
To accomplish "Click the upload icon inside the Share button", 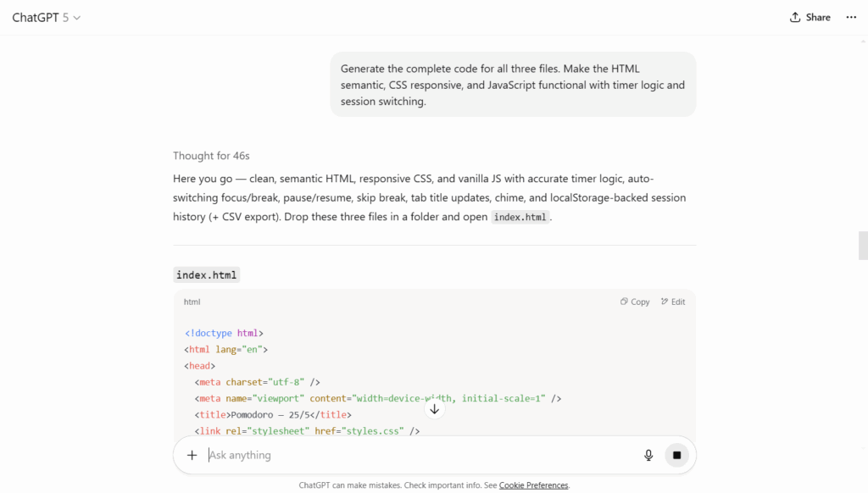I will (x=795, y=17).
